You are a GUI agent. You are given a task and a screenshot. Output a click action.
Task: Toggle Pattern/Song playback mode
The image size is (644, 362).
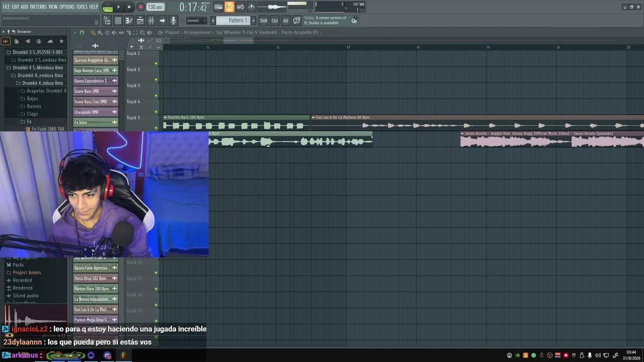(108, 7)
